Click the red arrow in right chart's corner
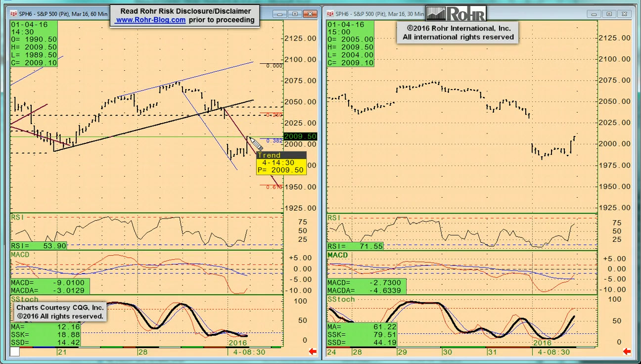This screenshot has height=364, width=641. pyautogui.click(x=627, y=352)
